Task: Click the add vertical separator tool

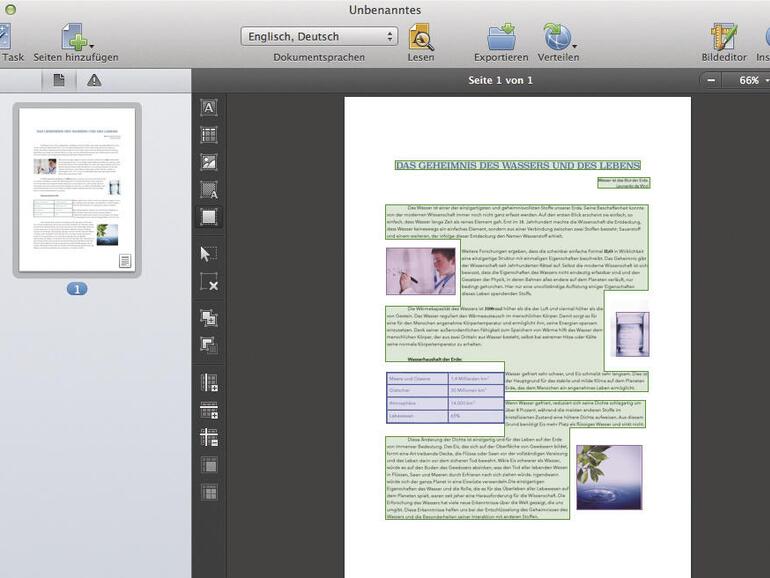Action: (x=209, y=382)
